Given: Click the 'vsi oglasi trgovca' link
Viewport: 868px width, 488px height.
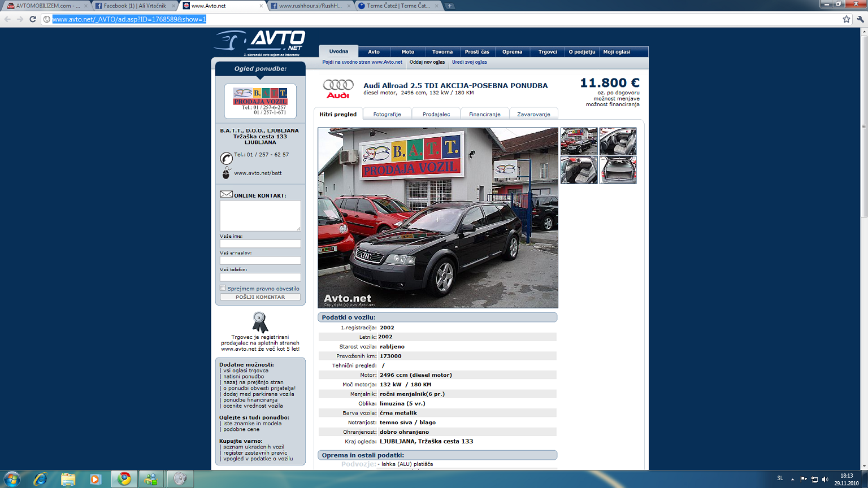Looking at the screenshot, I should [246, 371].
